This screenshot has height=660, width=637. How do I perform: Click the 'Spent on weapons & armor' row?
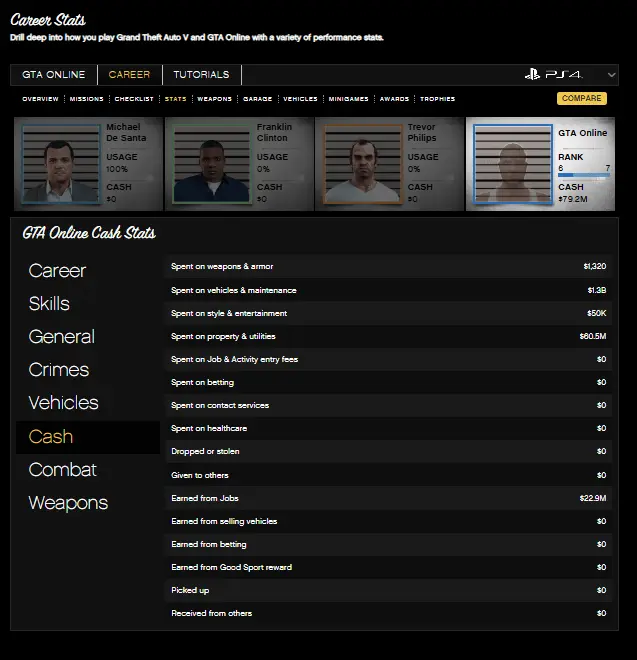[389, 266]
